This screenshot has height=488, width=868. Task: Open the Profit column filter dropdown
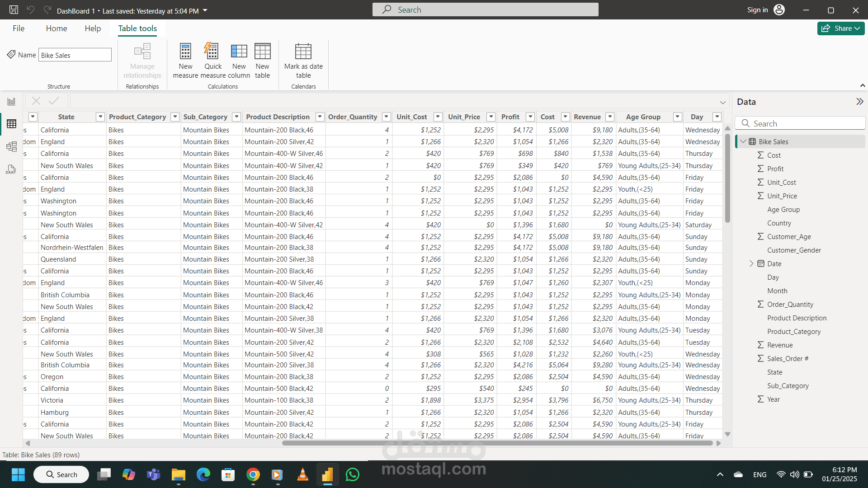(x=531, y=117)
